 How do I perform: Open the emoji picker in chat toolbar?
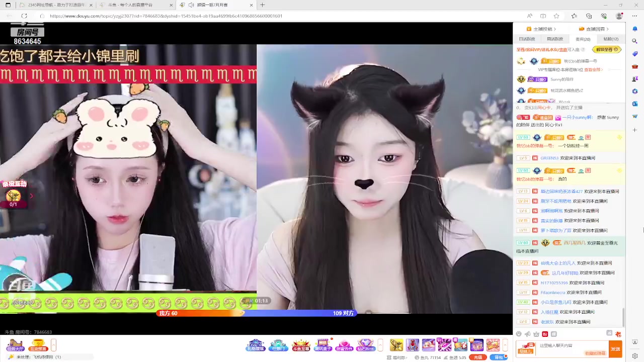(519, 334)
